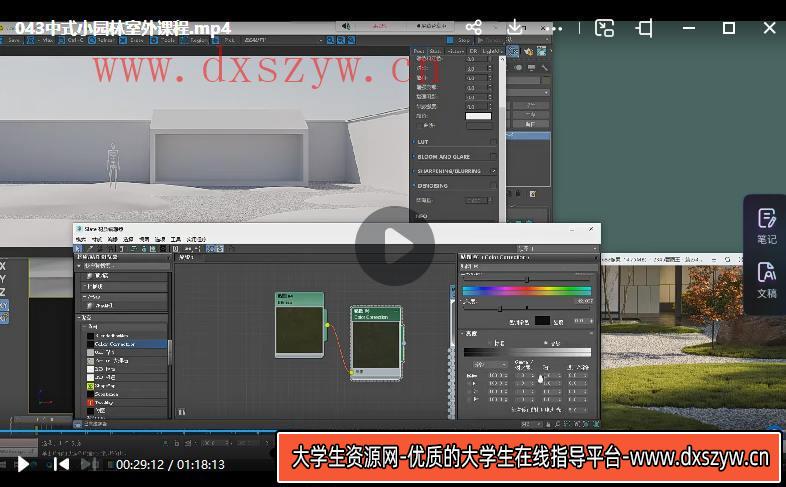
Task: Click the large center play button
Action: (395, 246)
